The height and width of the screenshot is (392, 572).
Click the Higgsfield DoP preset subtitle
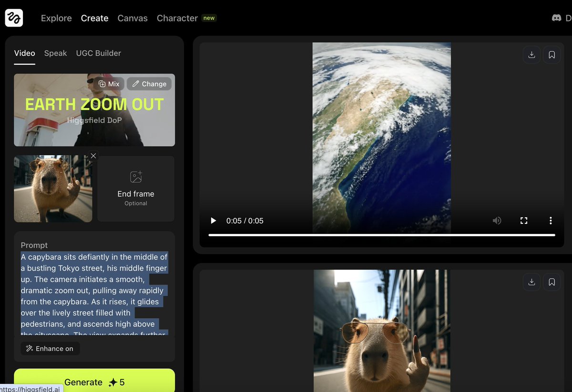click(94, 121)
